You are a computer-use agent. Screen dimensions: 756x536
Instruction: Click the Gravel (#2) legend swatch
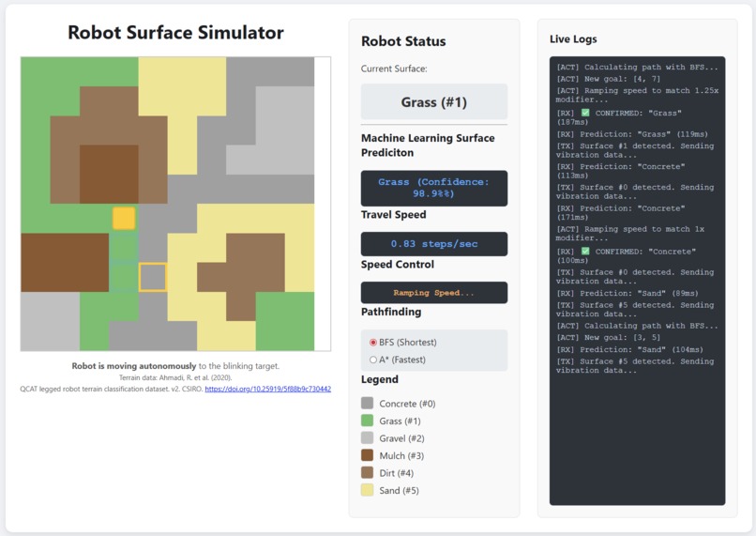(368, 438)
